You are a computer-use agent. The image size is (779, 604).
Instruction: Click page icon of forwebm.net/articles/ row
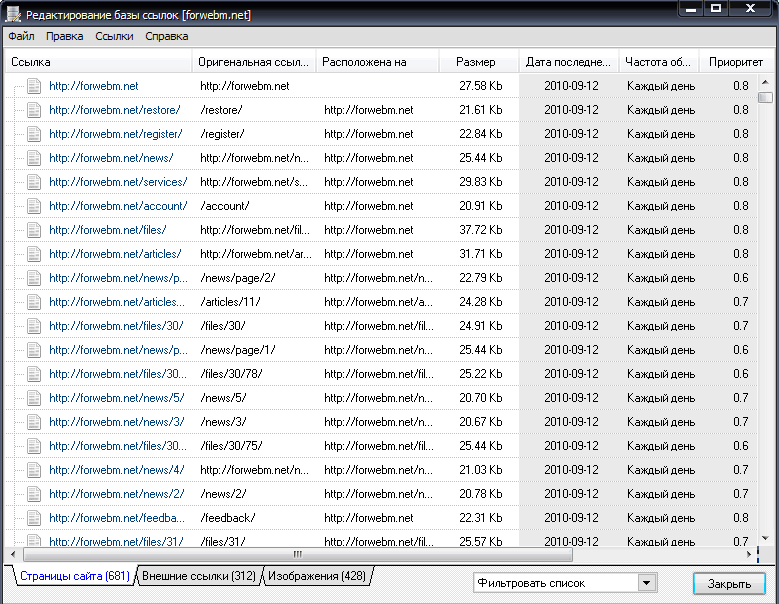pyautogui.click(x=34, y=254)
